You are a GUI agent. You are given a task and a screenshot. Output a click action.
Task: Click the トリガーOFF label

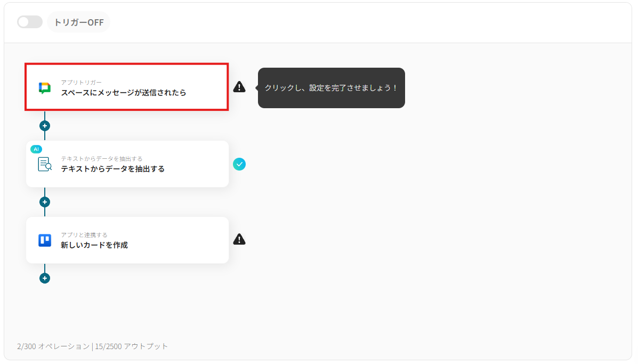point(78,22)
